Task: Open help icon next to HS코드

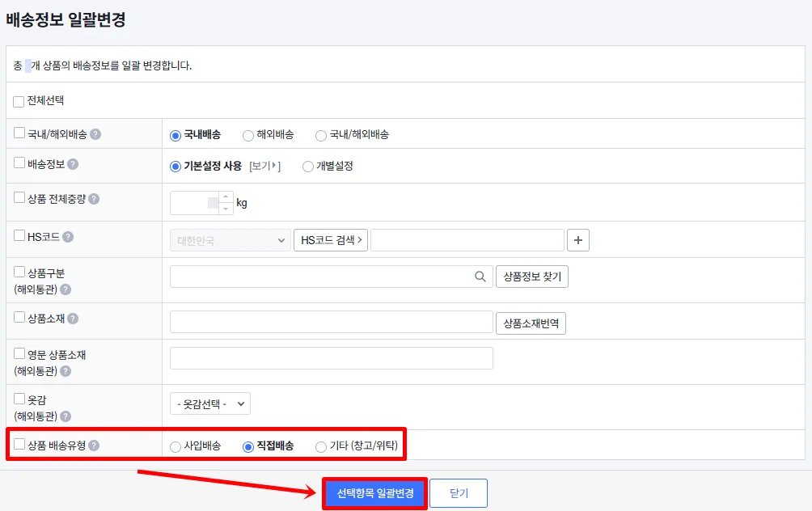Action: coord(68,237)
